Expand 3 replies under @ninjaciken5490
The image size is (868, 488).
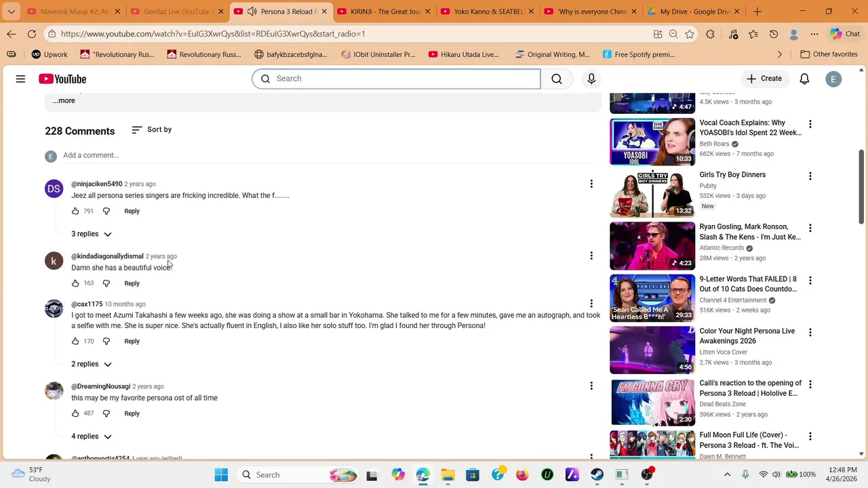92,234
